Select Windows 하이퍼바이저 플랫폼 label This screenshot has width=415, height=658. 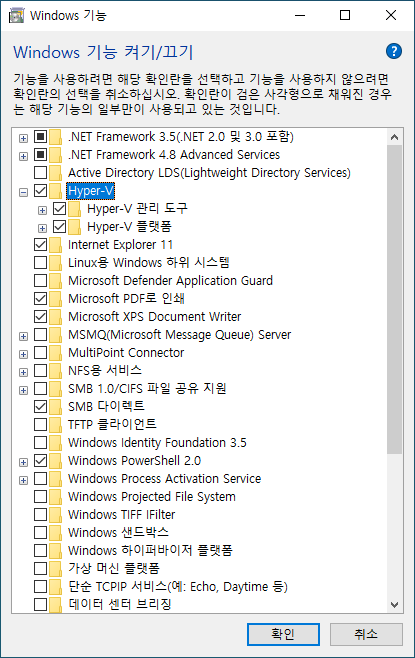pos(150,550)
